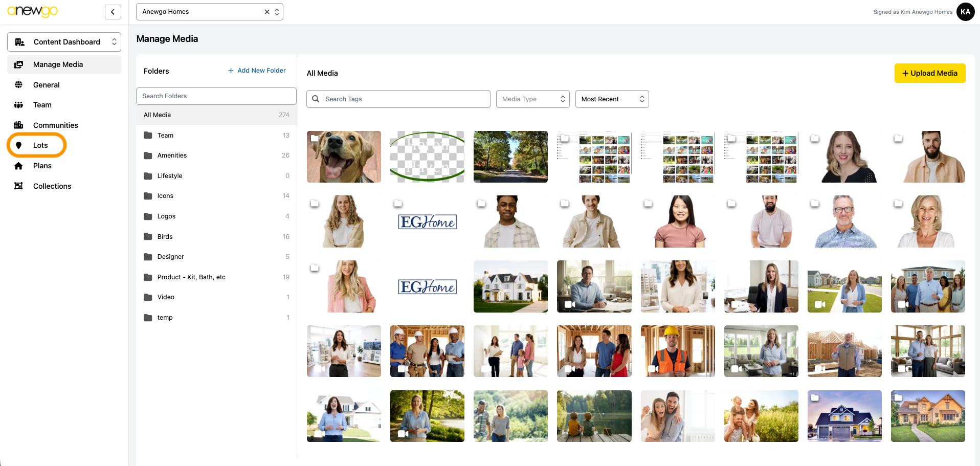Screen dimensions: 980x466
Task: Click the Plans house icon
Action: coord(18,166)
